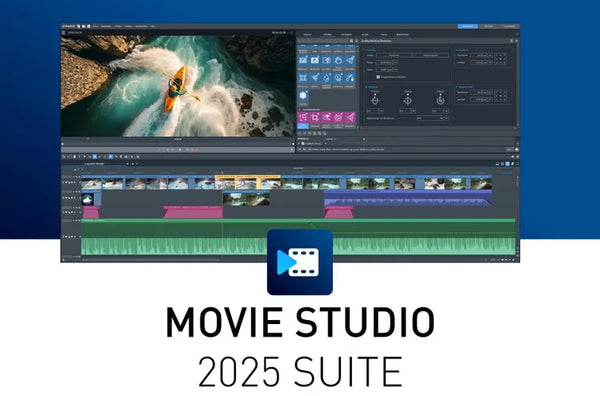Open the Store tab in media pool

[x=384, y=34]
